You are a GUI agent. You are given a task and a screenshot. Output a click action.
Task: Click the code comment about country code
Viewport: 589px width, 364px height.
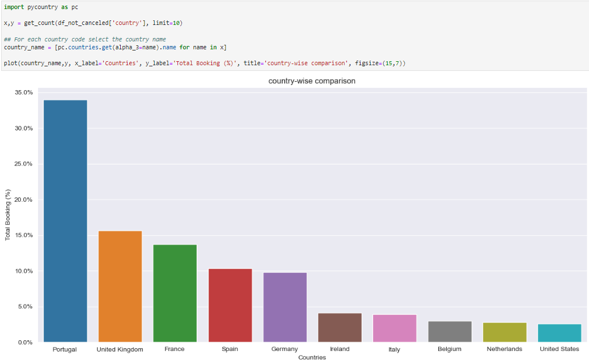pyautogui.click(x=85, y=39)
